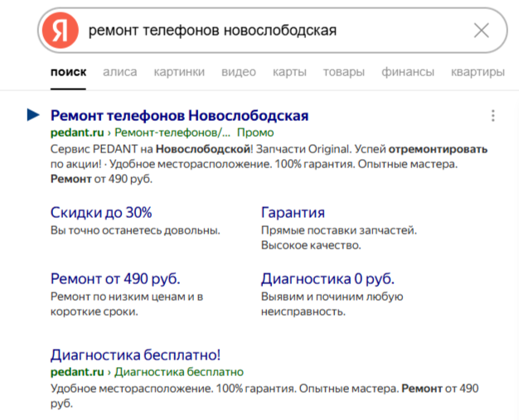This screenshot has height=420, width=519.
Task: Click the Yandex logo icon
Action: click(61, 31)
